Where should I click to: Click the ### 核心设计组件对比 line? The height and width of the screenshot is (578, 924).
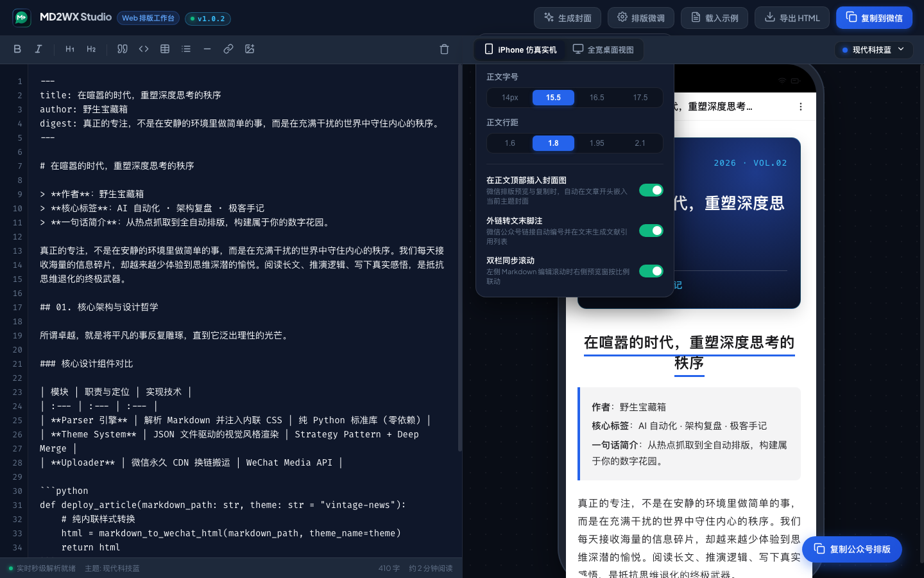pyautogui.click(x=87, y=363)
